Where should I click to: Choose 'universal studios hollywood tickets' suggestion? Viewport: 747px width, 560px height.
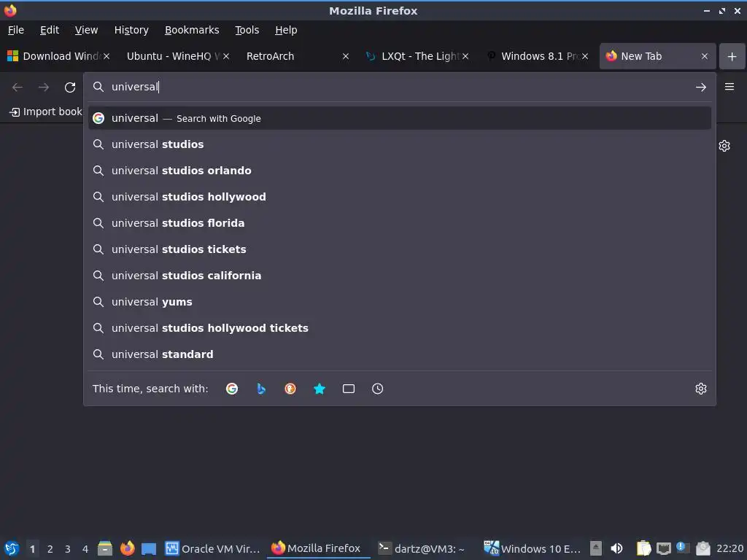pos(400,328)
